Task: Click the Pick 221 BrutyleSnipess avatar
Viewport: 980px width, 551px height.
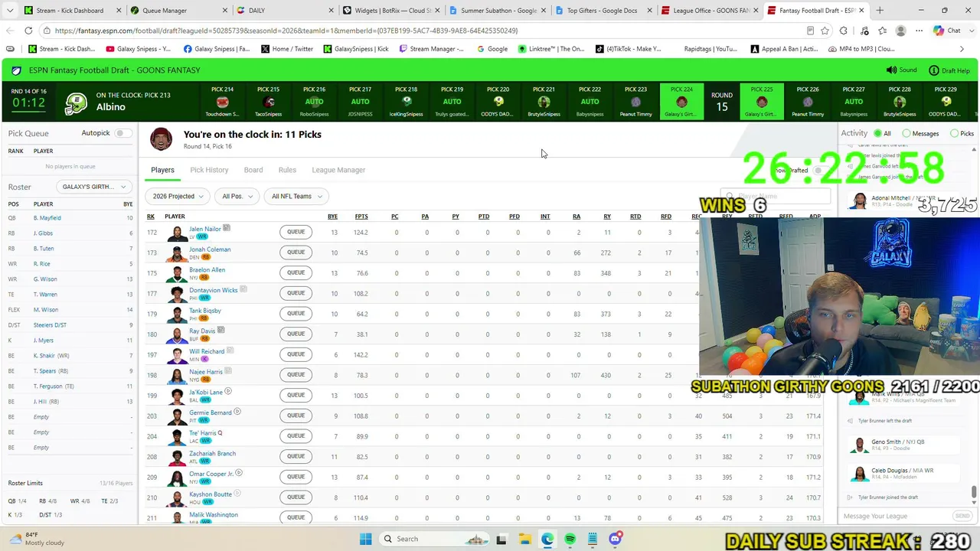Action: click(544, 102)
